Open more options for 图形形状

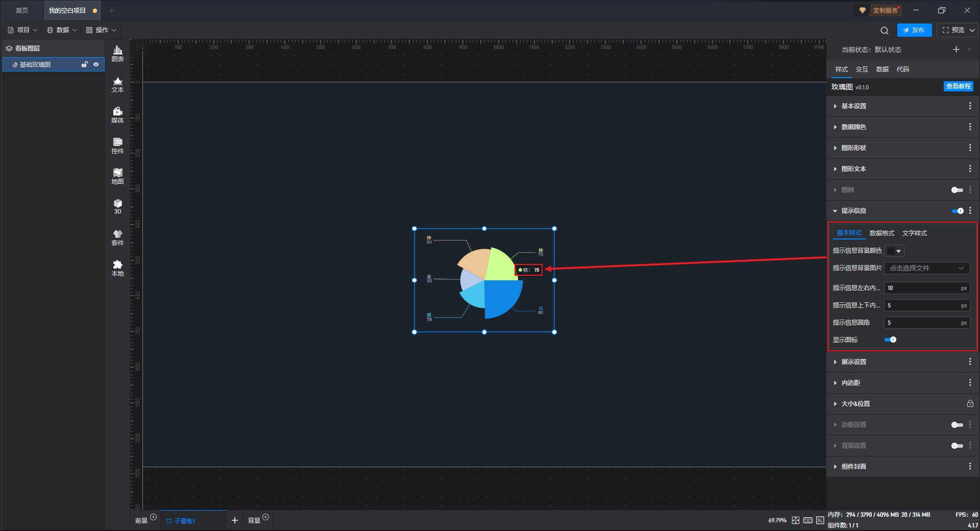pyautogui.click(x=970, y=148)
